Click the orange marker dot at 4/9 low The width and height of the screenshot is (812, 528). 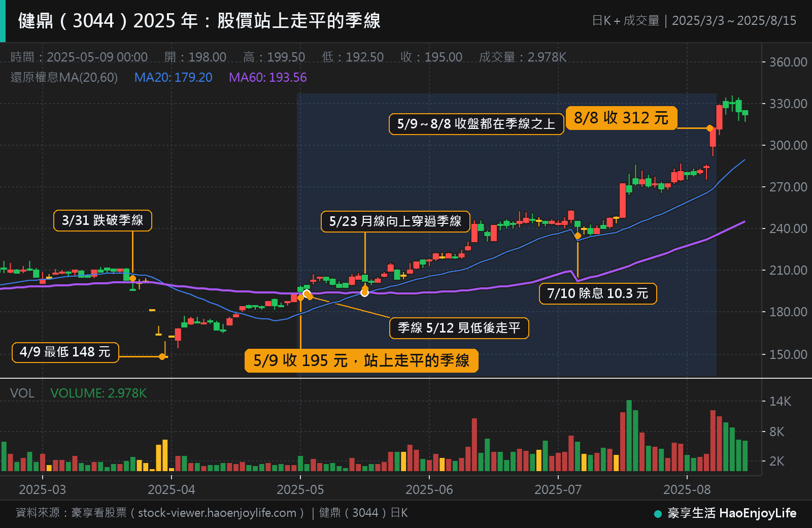coord(162,357)
